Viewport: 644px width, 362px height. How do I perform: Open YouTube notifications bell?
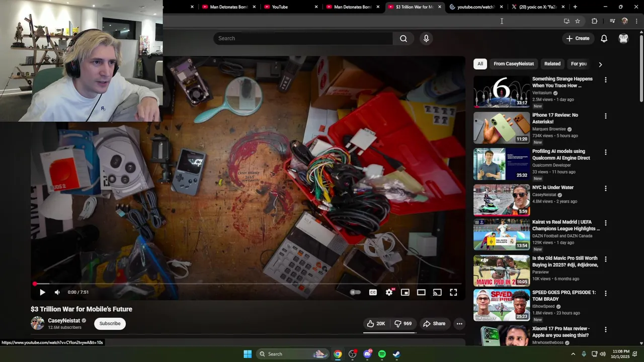(604, 38)
